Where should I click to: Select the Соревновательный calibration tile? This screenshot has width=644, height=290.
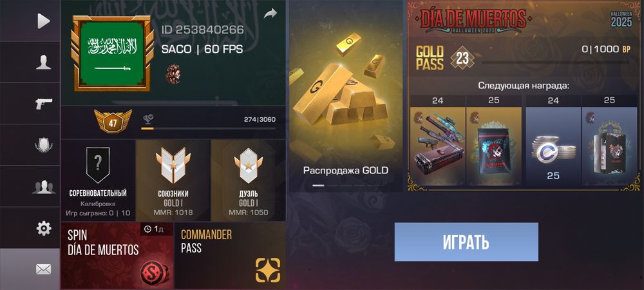tap(98, 180)
